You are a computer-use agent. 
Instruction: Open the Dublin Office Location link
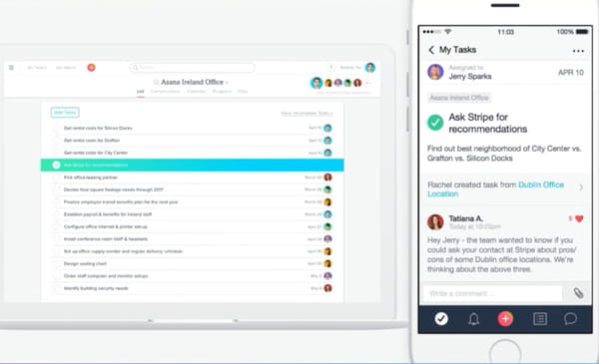coord(496,189)
